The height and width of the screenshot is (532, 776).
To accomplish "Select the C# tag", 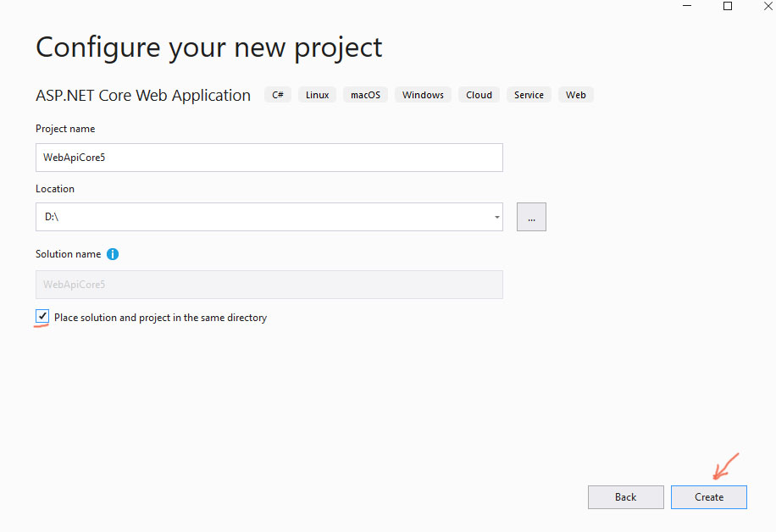I will click(277, 95).
